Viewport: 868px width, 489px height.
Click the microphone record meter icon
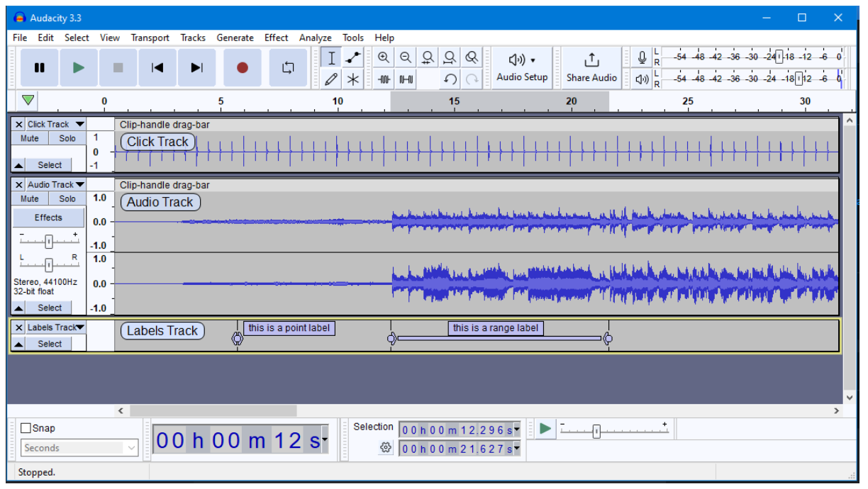pos(642,57)
